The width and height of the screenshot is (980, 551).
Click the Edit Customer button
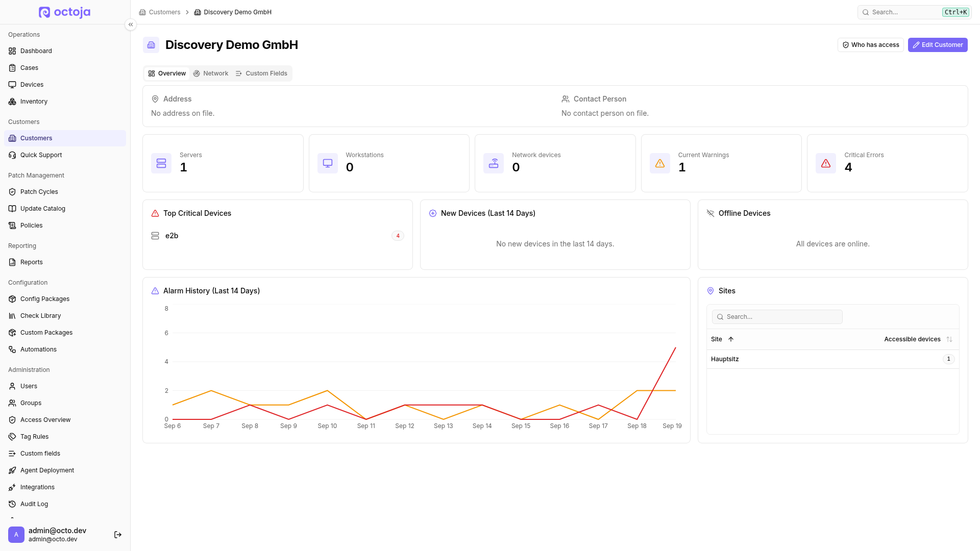click(x=938, y=45)
